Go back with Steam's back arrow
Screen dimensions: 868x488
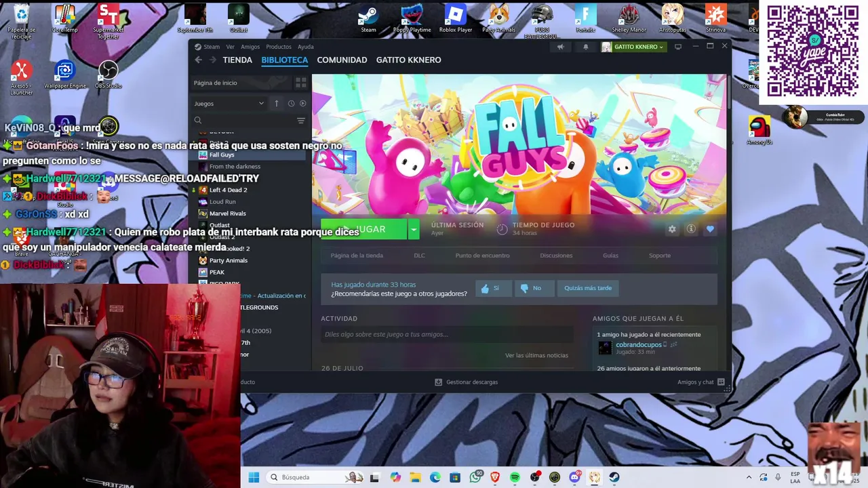click(198, 60)
